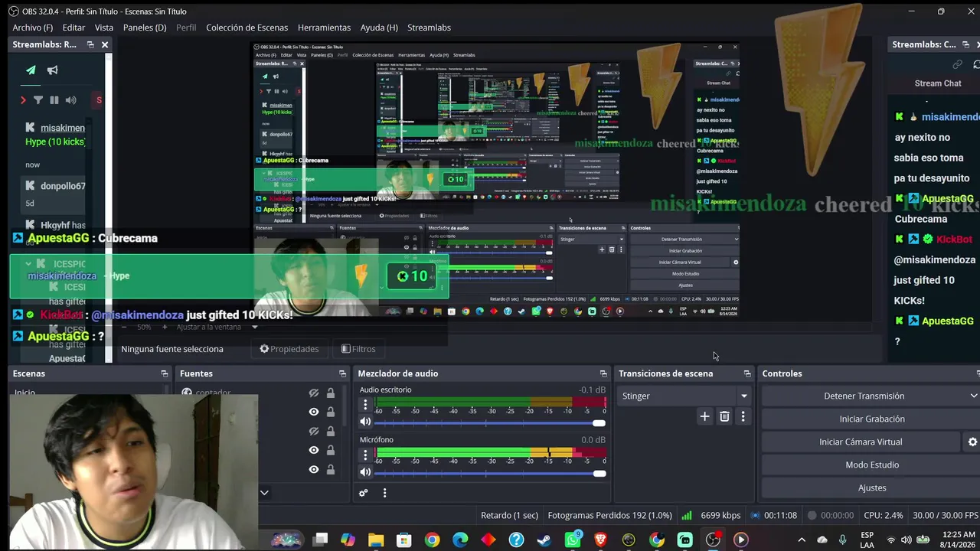
Task: Mute the Audio escritorio channel
Action: pyautogui.click(x=365, y=422)
